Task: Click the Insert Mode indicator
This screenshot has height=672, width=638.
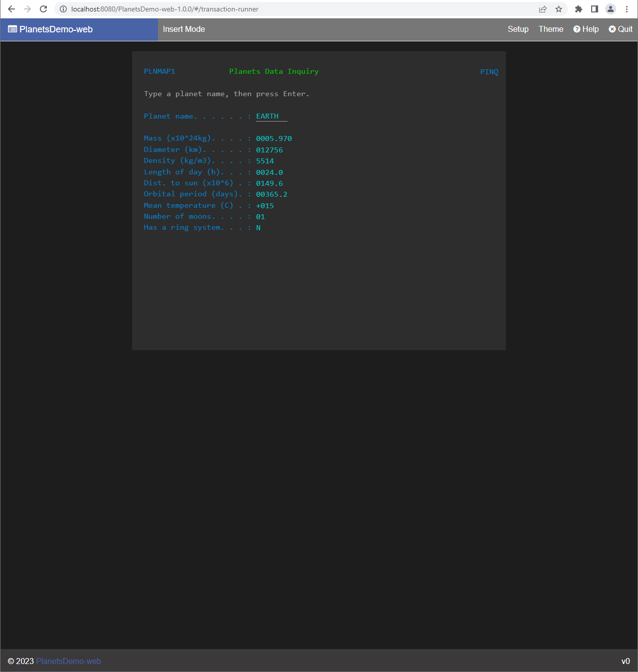Action: pyautogui.click(x=184, y=29)
